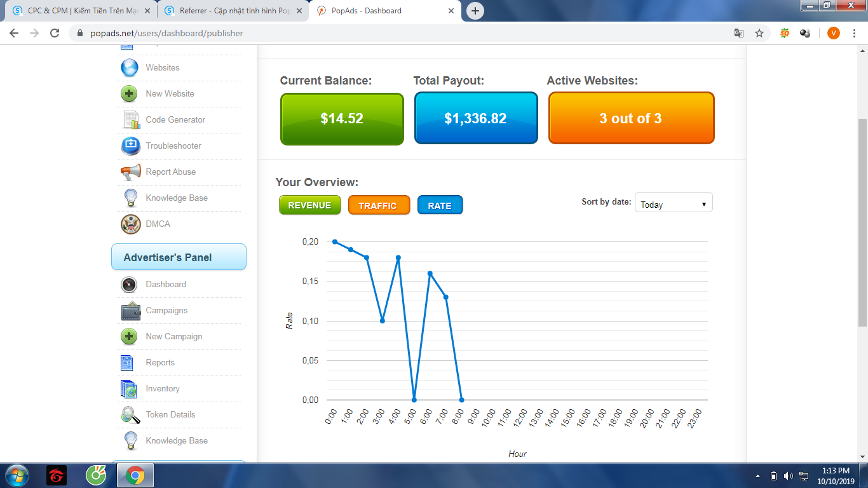The width and height of the screenshot is (868, 488).
Task: Switch to the Referrer browser tab
Action: click(234, 11)
